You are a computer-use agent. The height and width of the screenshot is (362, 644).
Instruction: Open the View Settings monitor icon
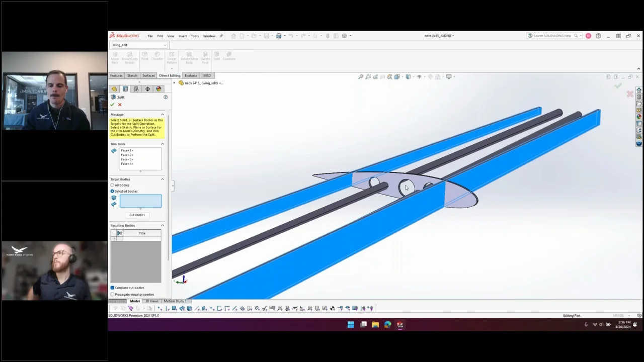(449, 77)
